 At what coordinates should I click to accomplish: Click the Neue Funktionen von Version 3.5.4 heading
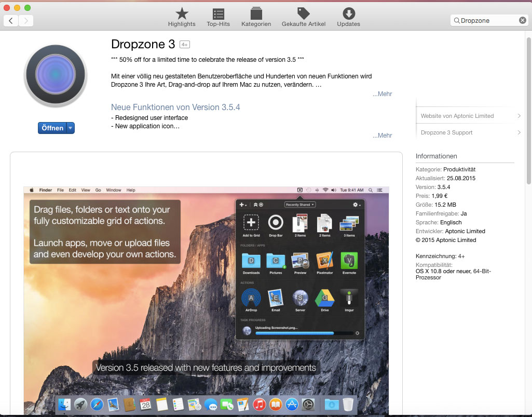coord(175,107)
